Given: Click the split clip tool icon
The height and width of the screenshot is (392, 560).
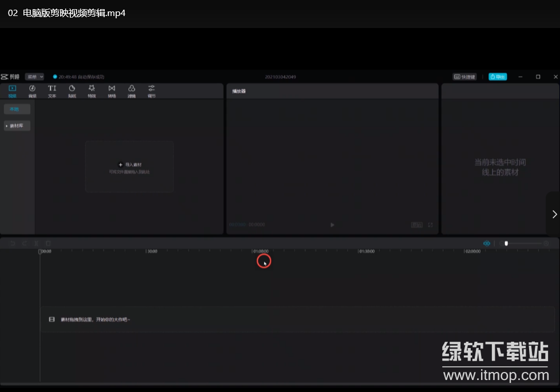Looking at the screenshot, I should 37,243.
